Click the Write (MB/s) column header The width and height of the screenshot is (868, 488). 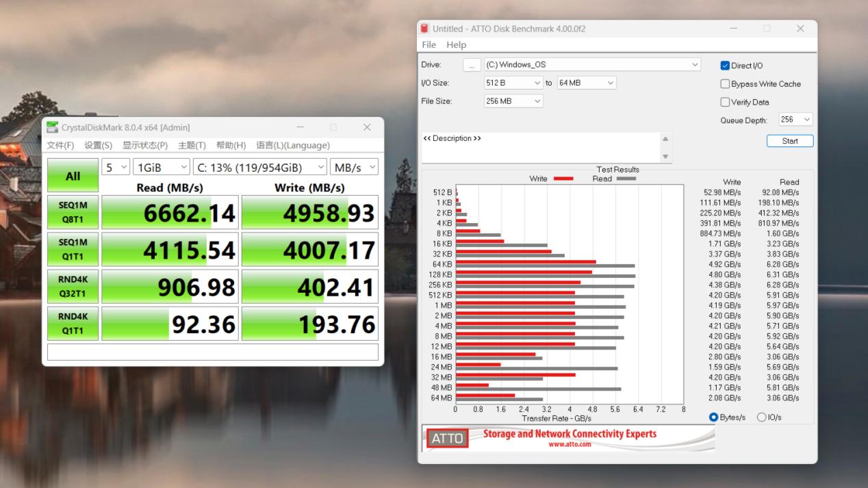pos(309,188)
